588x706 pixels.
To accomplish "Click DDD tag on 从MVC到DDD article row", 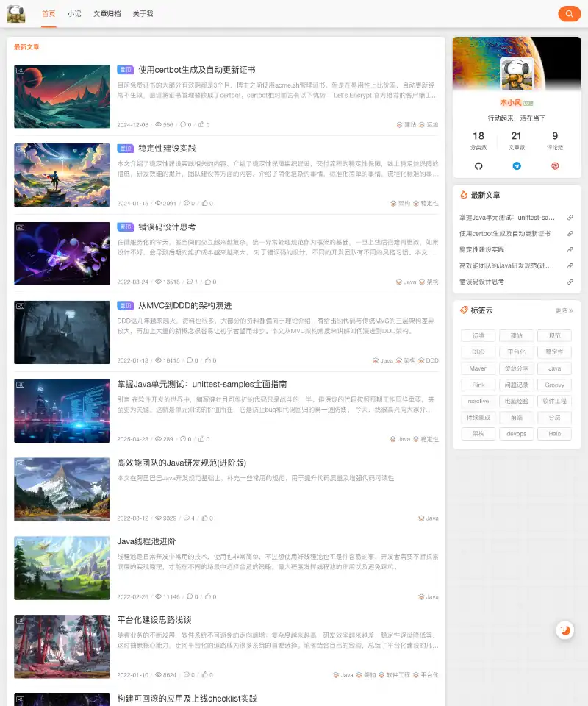I will pyautogui.click(x=429, y=360).
